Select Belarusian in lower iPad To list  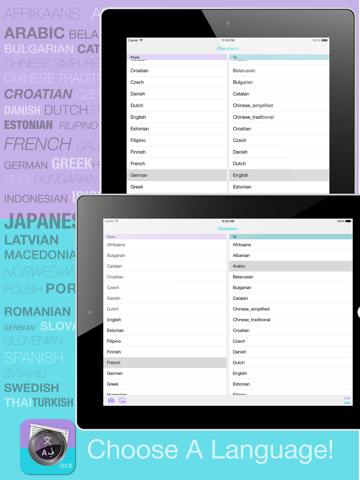click(291, 277)
